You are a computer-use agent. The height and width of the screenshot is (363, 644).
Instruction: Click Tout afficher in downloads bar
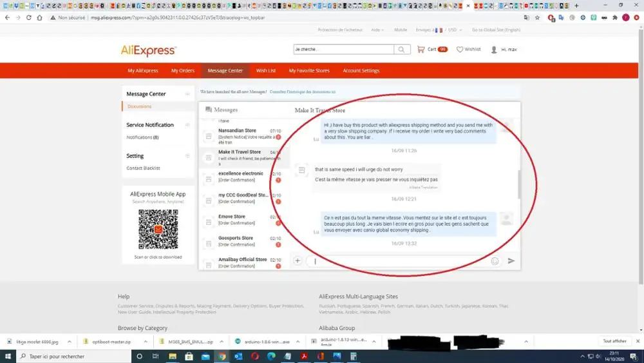[x=614, y=341]
